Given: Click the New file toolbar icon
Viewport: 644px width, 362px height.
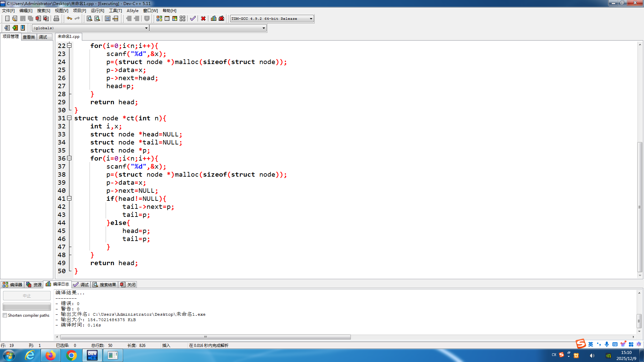Looking at the screenshot, I should click(x=7, y=18).
